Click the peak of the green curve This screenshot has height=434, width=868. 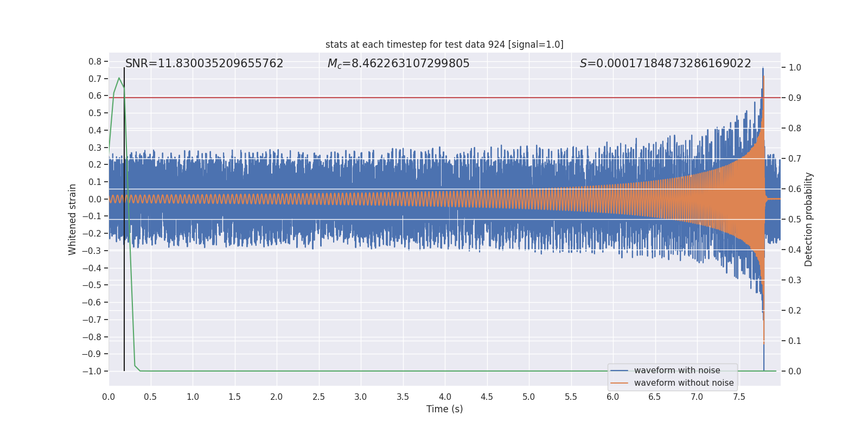(119, 78)
